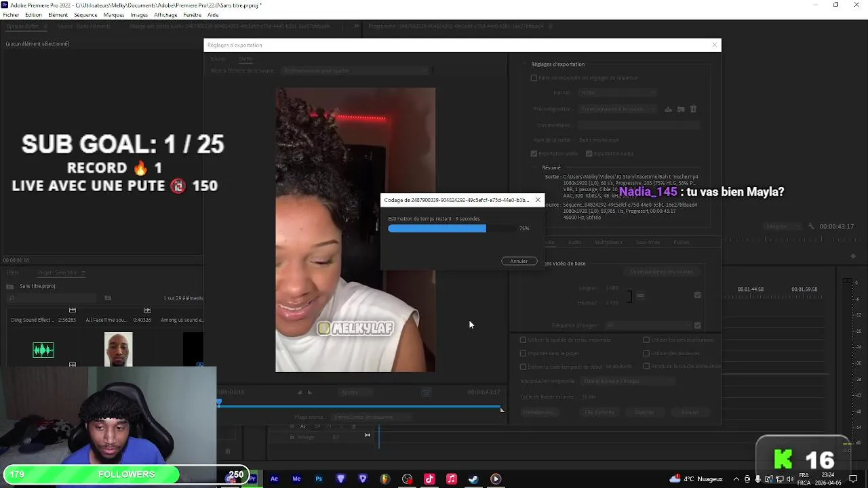868x488 pixels.
Task: Toggle Utiliser les prévisualisations checkbox
Action: tap(646, 340)
